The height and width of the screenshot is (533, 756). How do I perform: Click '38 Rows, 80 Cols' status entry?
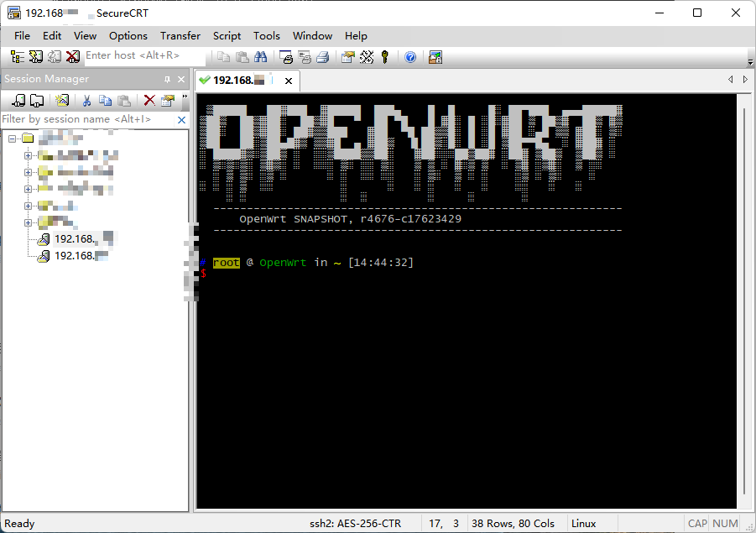[513, 524]
